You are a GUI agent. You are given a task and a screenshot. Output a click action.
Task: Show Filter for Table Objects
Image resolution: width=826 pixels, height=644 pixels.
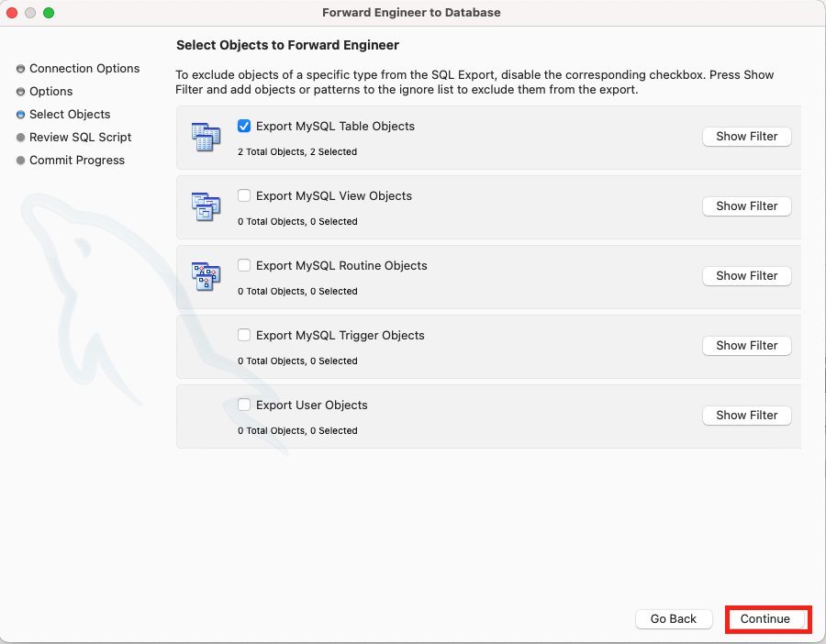746,137
